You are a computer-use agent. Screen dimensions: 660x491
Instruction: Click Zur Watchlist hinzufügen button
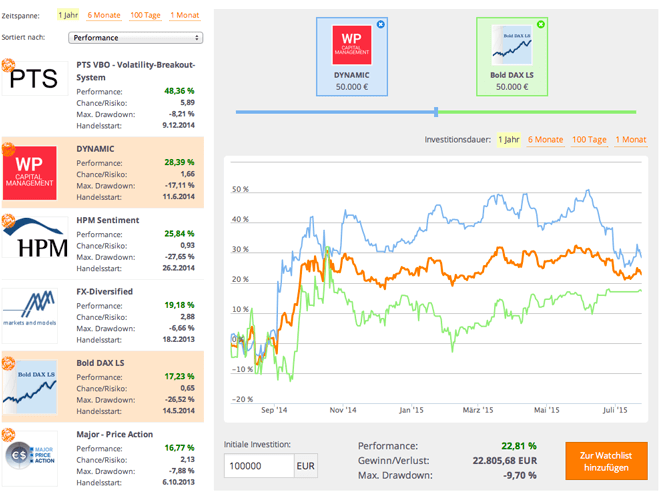click(606, 461)
